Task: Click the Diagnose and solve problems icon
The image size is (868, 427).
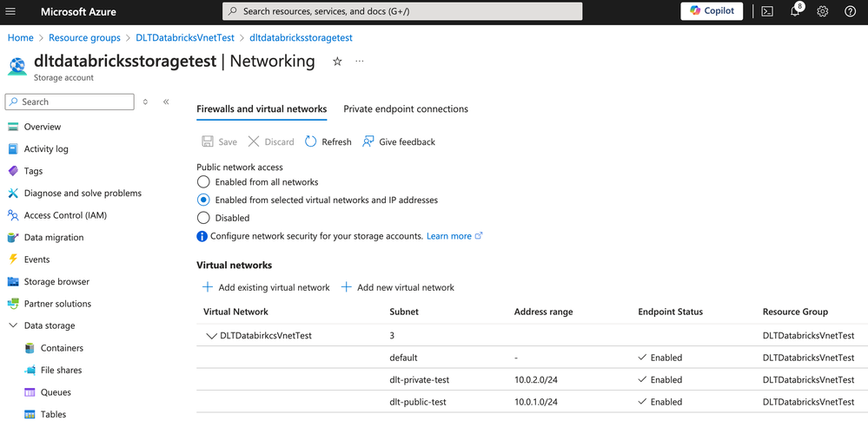Action: pyautogui.click(x=13, y=193)
